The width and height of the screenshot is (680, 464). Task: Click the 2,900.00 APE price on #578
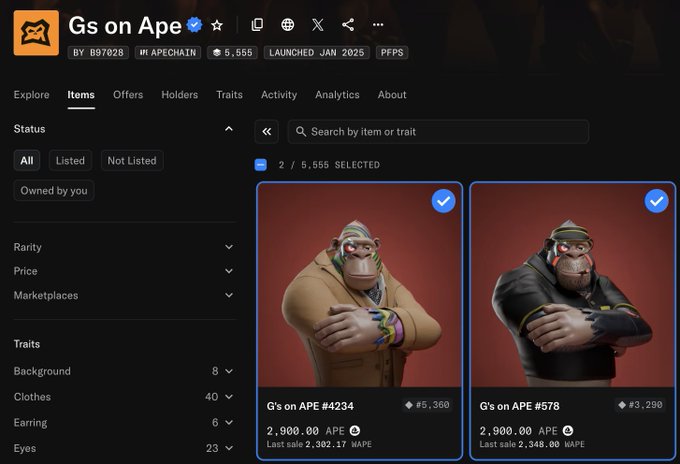518,431
